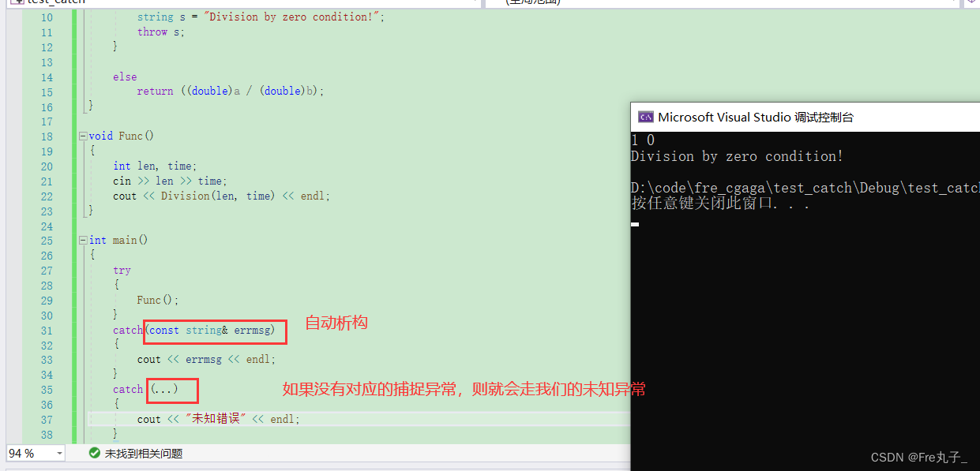Click console line 'Division by zero condition!'

(737, 156)
